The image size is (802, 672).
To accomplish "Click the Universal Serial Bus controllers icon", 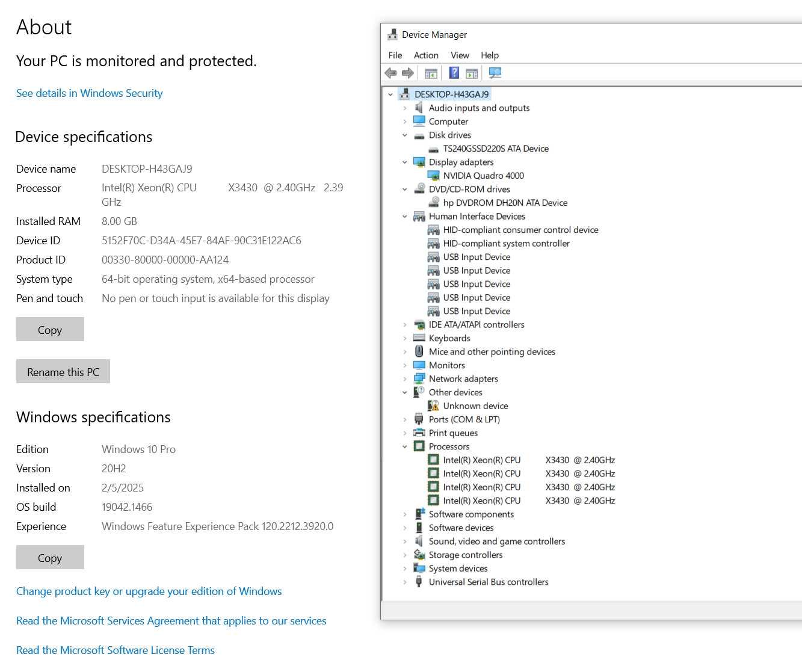I will 419,582.
